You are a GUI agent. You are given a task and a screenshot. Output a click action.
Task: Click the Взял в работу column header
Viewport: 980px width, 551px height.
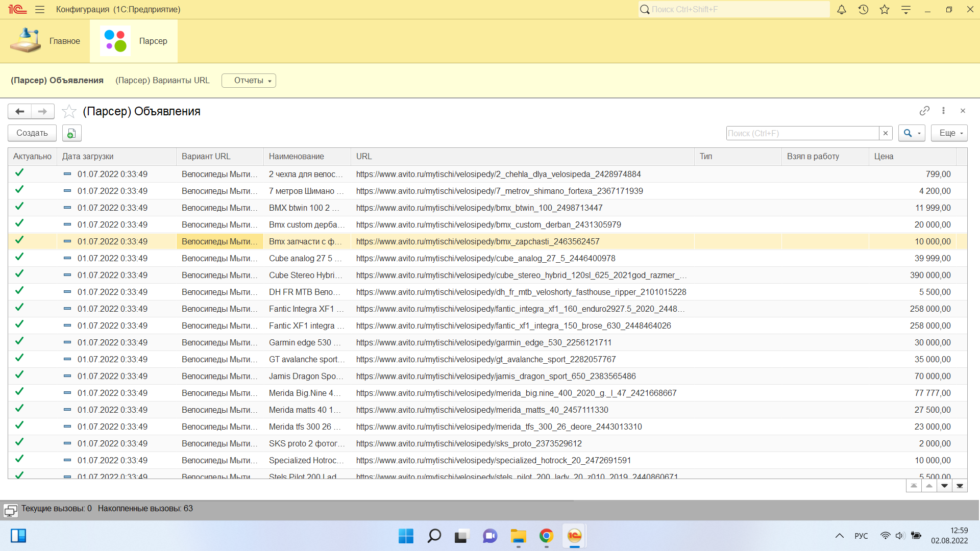825,157
